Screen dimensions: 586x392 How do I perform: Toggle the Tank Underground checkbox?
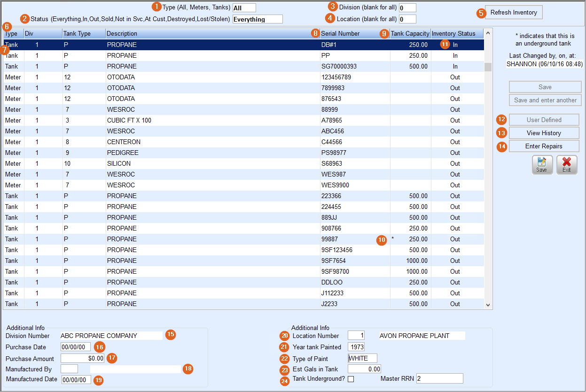click(x=351, y=379)
